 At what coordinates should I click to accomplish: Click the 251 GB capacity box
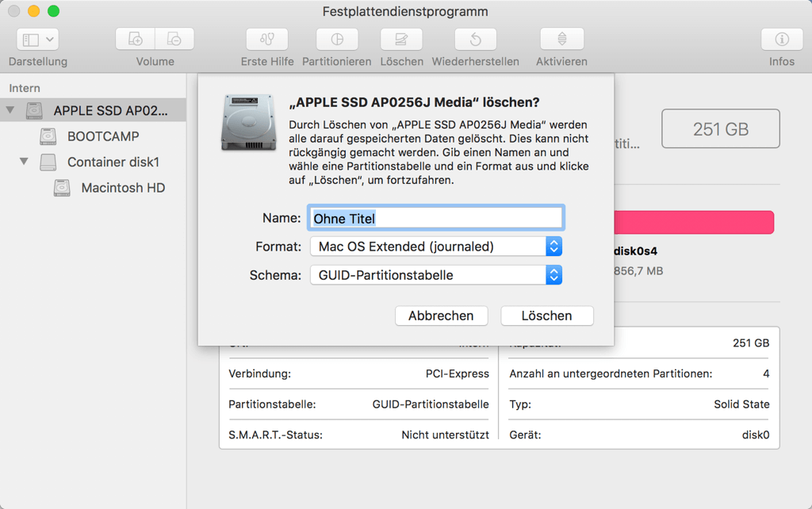tap(720, 129)
